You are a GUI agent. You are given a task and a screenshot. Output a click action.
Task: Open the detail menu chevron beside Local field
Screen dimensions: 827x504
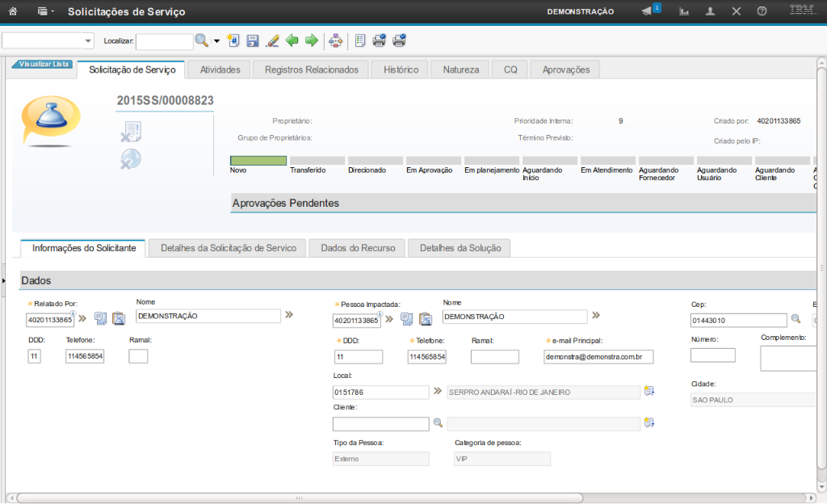pos(439,391)
